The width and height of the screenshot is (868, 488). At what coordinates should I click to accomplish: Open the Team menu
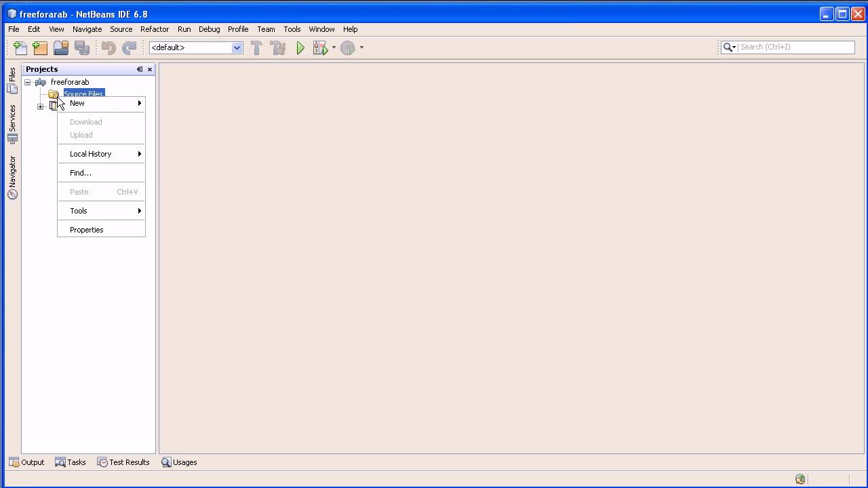(266, 29)
